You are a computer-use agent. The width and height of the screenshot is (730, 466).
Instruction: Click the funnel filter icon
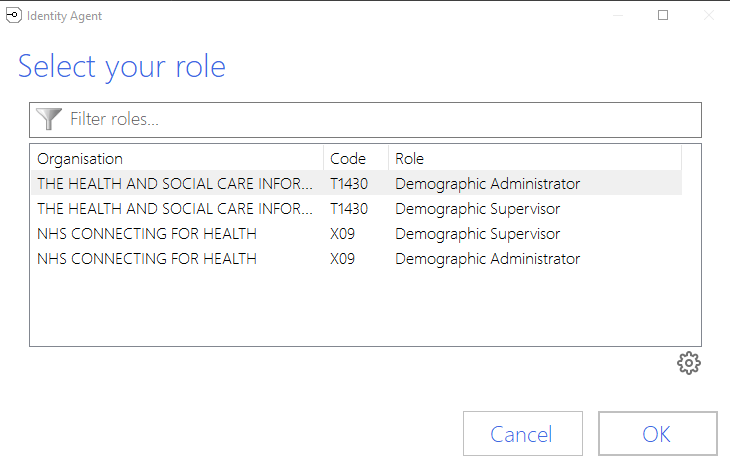[x=49, y=119]
